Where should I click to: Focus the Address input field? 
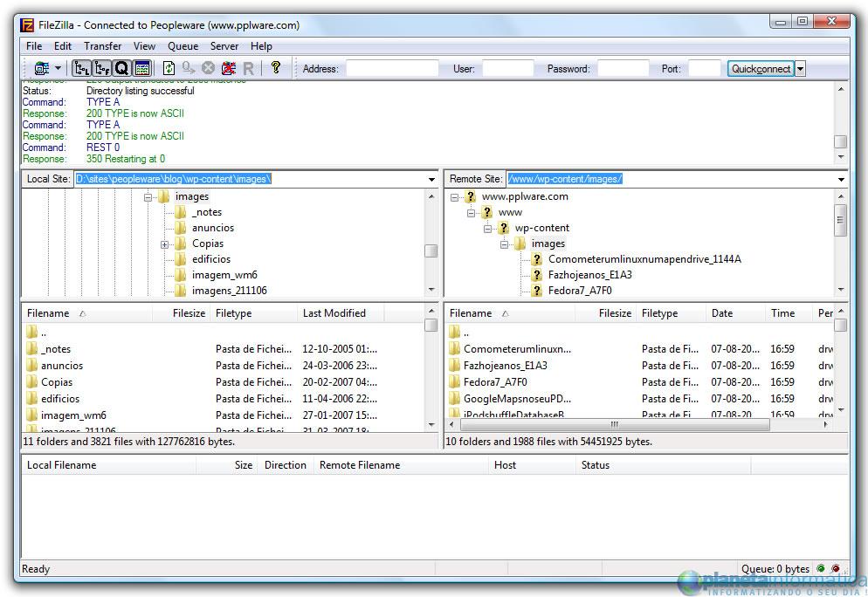[392, 69]
